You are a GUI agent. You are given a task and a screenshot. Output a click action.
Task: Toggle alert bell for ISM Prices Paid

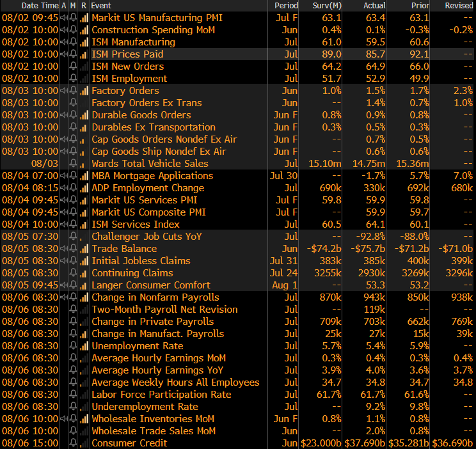[x=74, y=54]
